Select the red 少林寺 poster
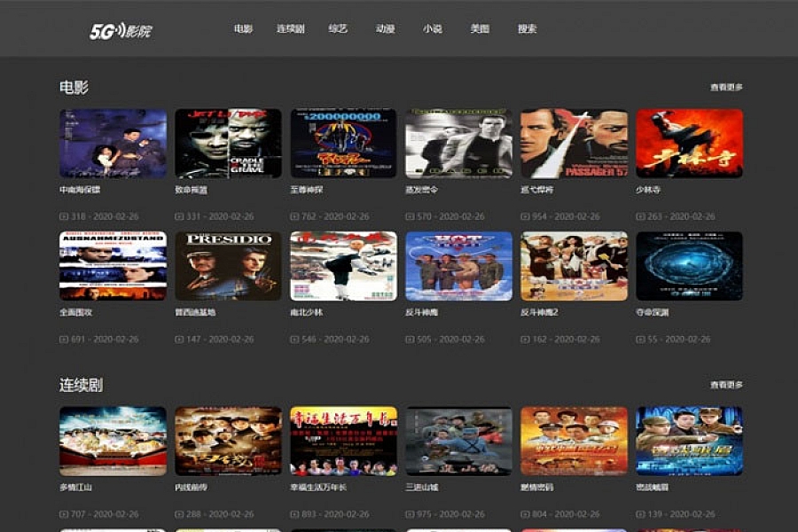Screen dimensions: 798x532 tap(690, 144)
